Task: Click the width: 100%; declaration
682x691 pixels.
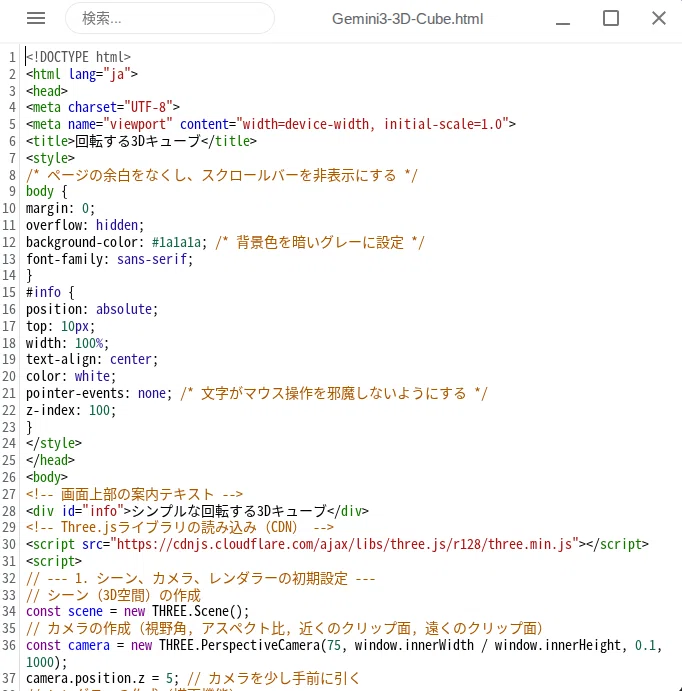Action: (67, 343)
